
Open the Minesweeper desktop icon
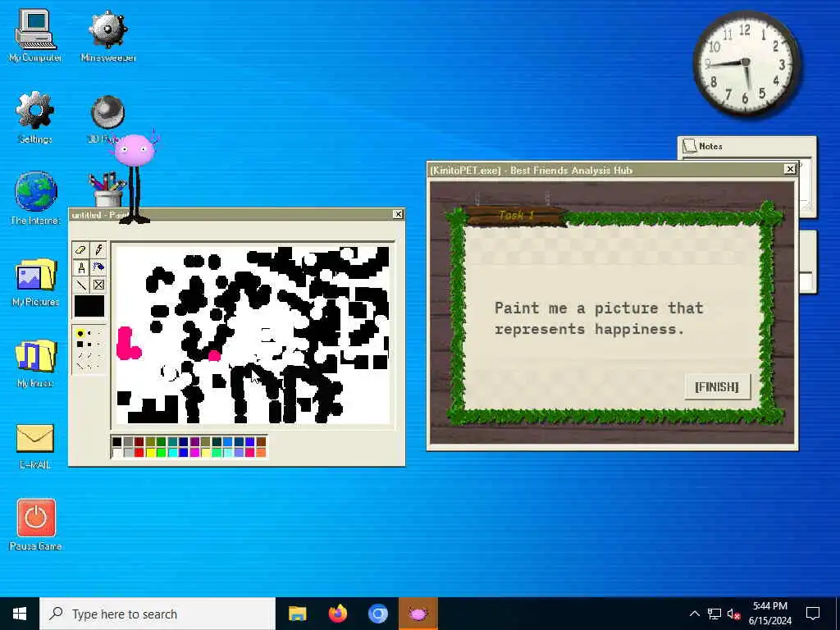pyautogui.click(x=107, y=35)
